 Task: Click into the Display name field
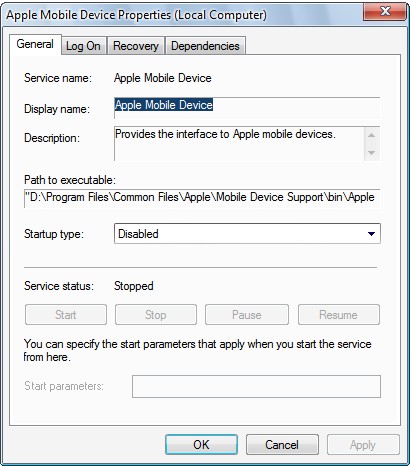tap(247, 108)
